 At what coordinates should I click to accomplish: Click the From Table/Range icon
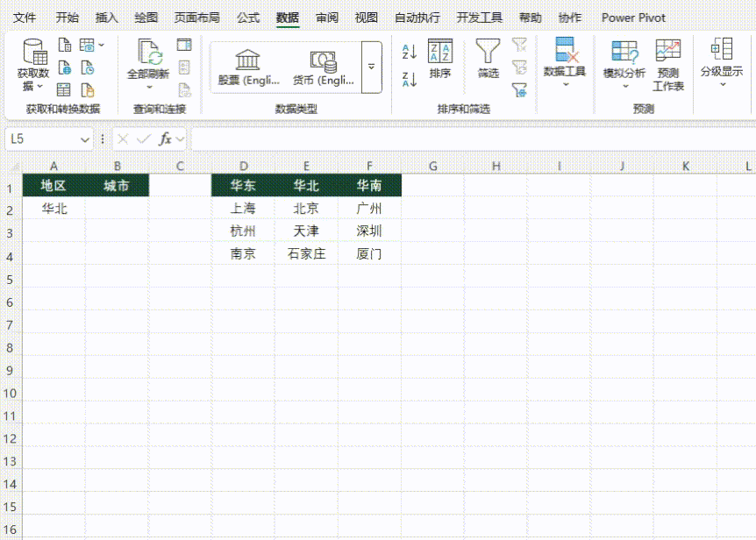pyautogui.click(x=64, y=89)
